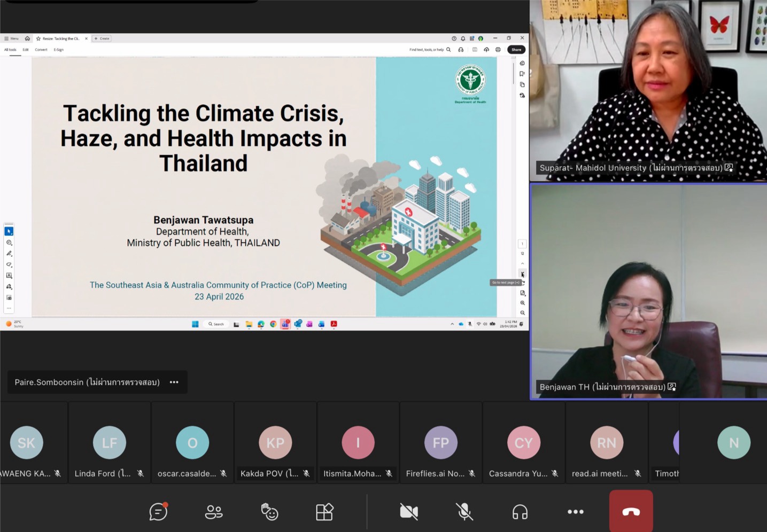
Task: Open the apps and share panel
Action: coord(324,512)
